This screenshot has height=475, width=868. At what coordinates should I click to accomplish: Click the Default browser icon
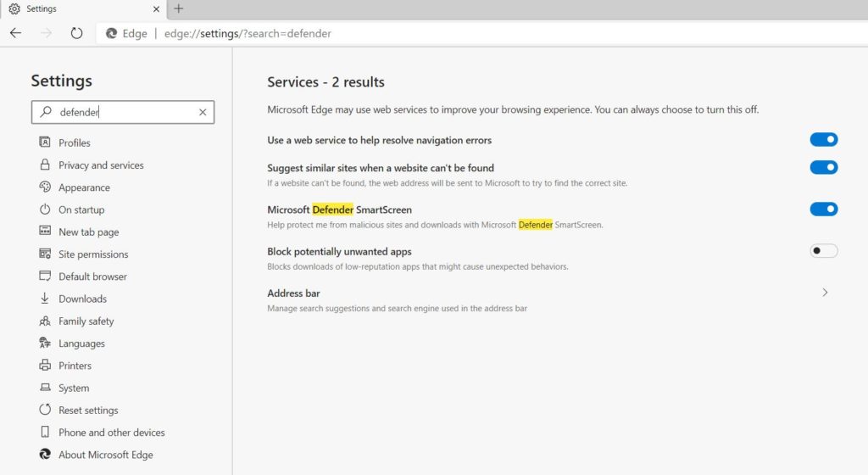pyautogui.click(x=45, y=276)
